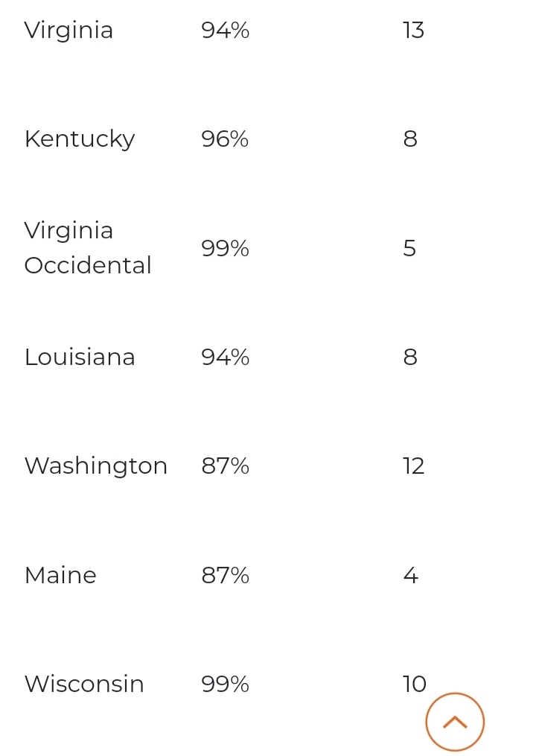Click the Wisconsin state name
This screenshot has height=756, width=536.
[84, 684]
